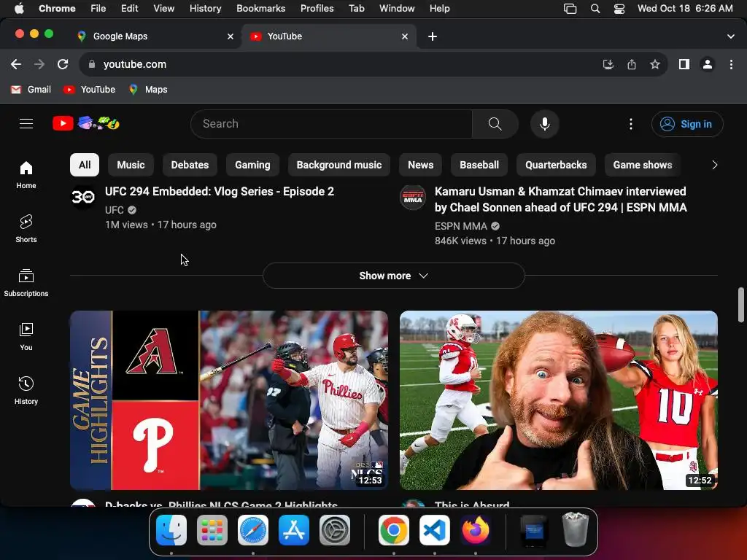Select the News filter chip
This screenshot has width=747, height=560.
pos(421,165)
